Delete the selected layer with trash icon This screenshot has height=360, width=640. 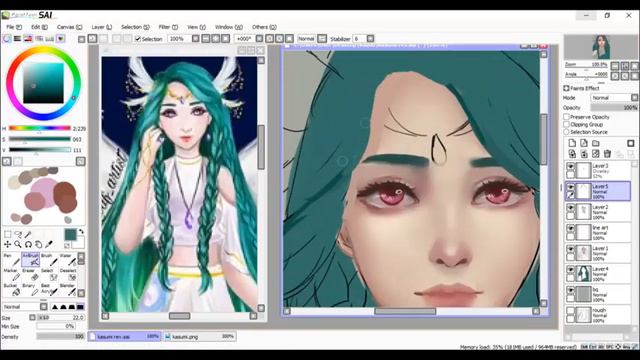(607, 153)
